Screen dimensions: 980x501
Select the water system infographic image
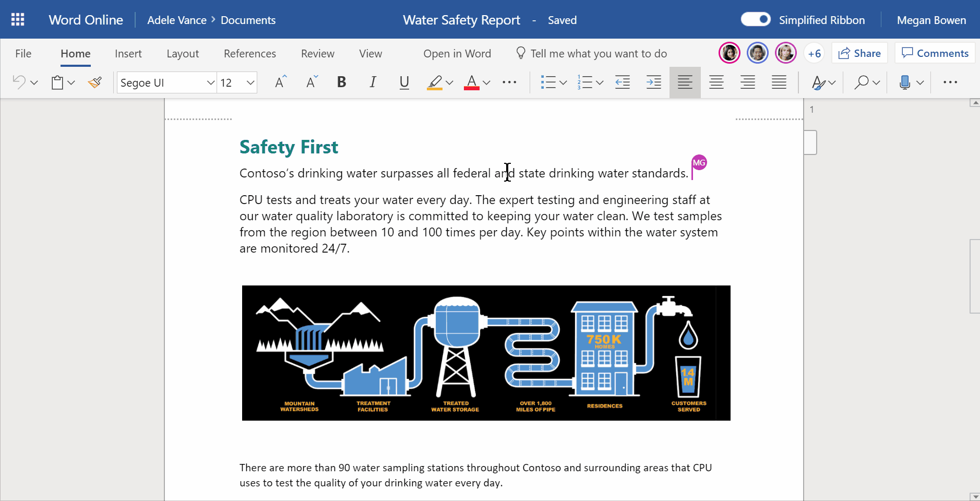pyautogui.click(x=486, y=353)
